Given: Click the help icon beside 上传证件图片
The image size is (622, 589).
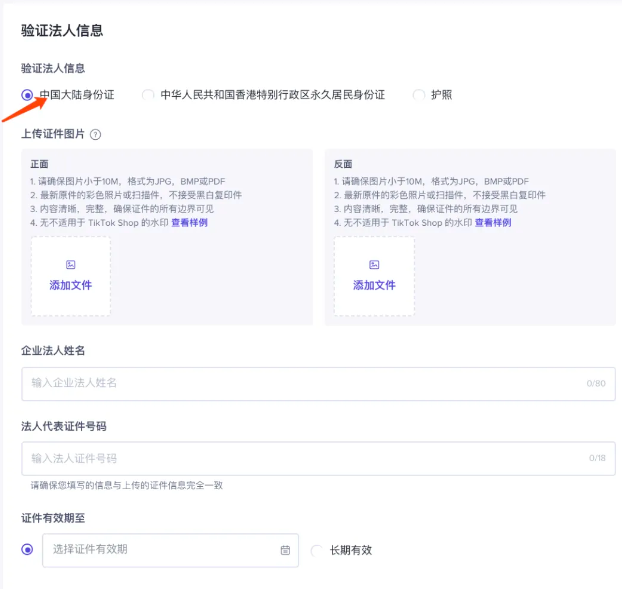Looking at the screenshot, I should point(95,134).
